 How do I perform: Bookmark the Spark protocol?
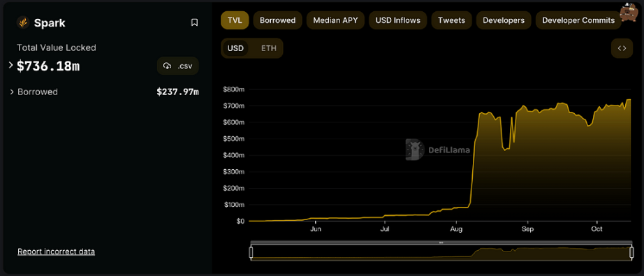pos(195,22)
